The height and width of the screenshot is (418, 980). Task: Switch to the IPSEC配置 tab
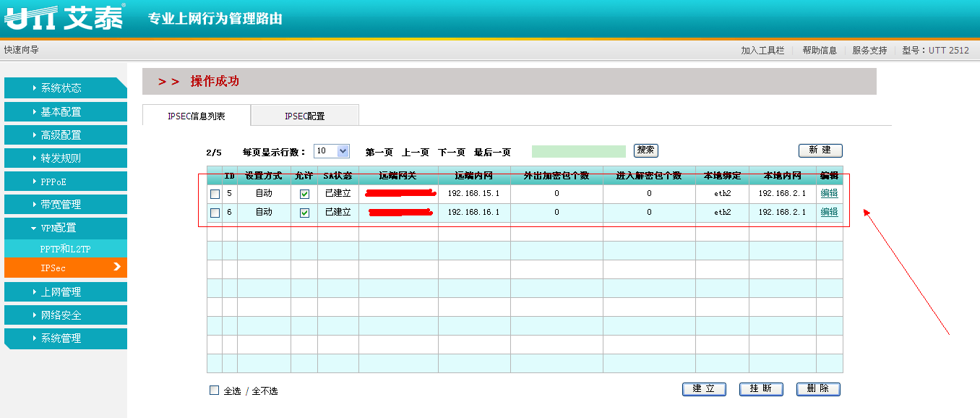(x=304, y=116)
